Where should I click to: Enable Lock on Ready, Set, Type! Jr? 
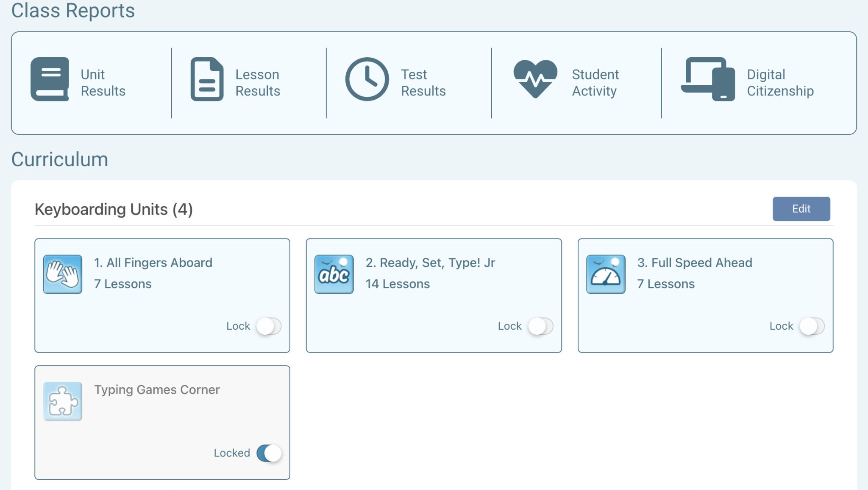(x=540, y=326)
